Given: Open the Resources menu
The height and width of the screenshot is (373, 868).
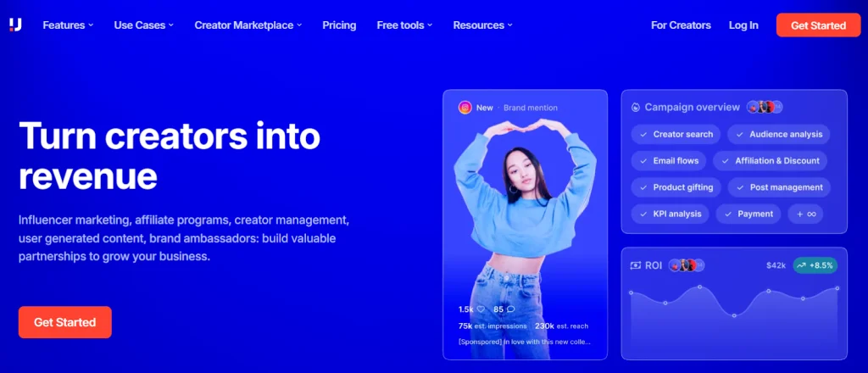Looking at the screenshot, I should 482,25.
